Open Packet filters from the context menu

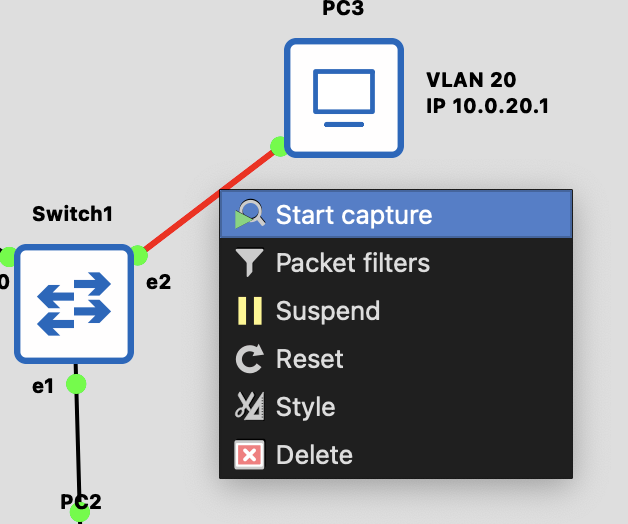[x=352, y=263]
